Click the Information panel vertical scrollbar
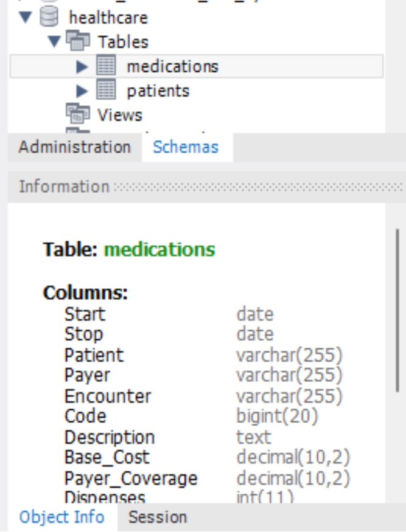Image resolution: width=406 pixels, height=532 pixels. pos(398,310)
